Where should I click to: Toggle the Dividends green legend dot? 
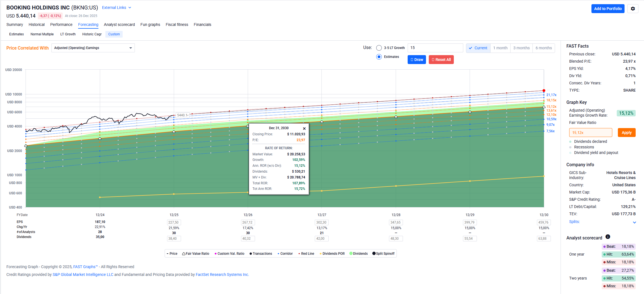click(351, 254)
